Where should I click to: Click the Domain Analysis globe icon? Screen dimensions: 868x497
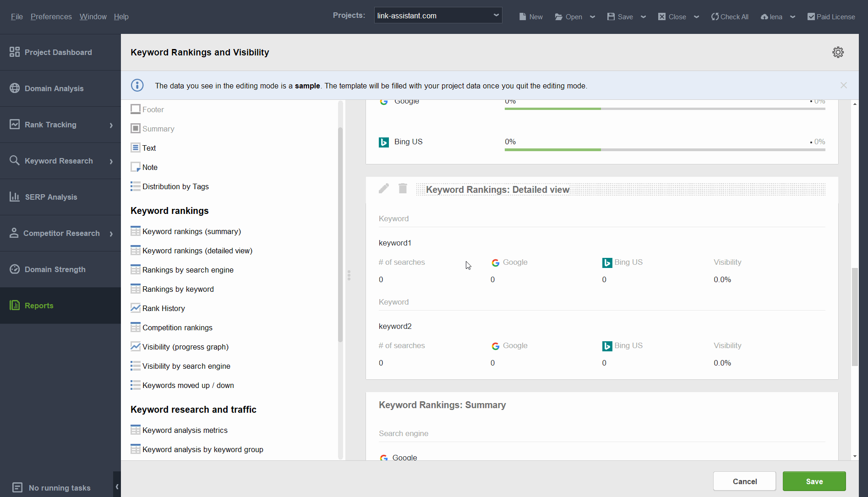pyautogui.click(x=15, y=88)
